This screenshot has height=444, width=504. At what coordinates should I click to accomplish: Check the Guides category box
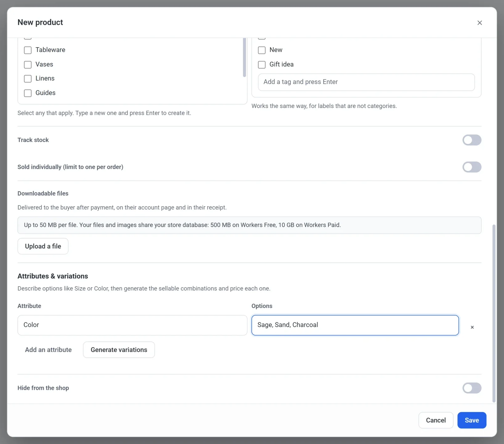(x=28, y=93)
